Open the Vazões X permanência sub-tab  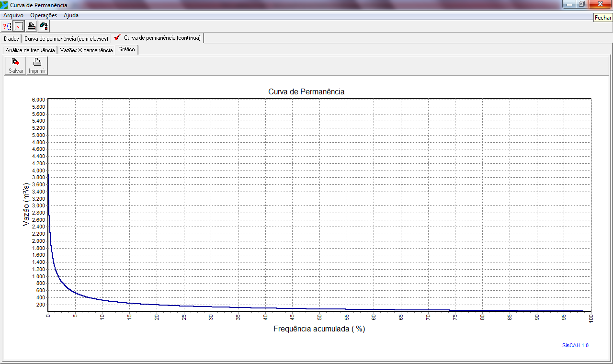point(86,50)
